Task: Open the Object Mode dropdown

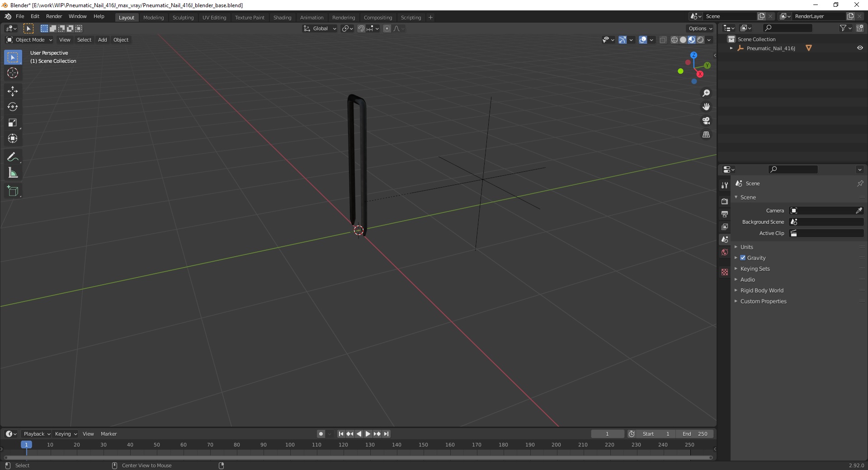Action: pos(29,40)
